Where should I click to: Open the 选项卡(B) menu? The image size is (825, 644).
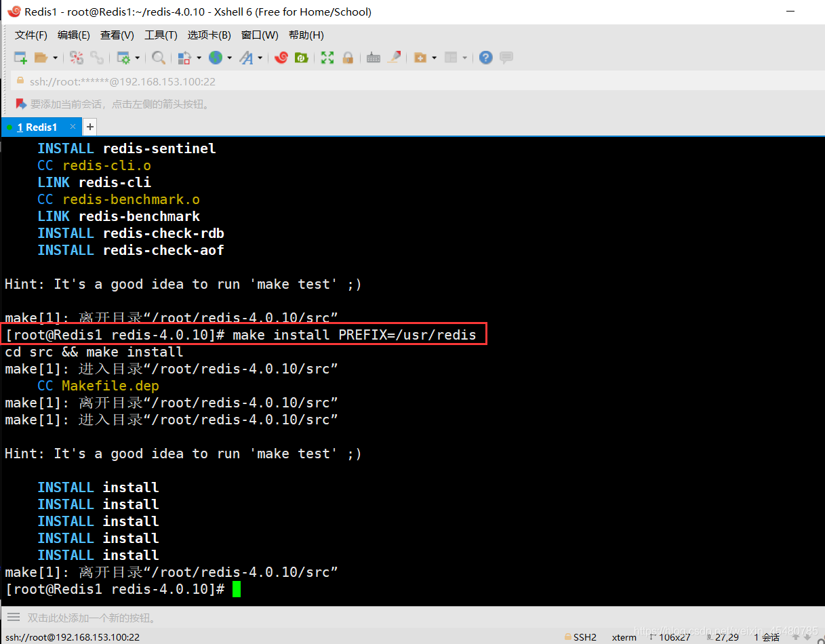tap(209, 35)
